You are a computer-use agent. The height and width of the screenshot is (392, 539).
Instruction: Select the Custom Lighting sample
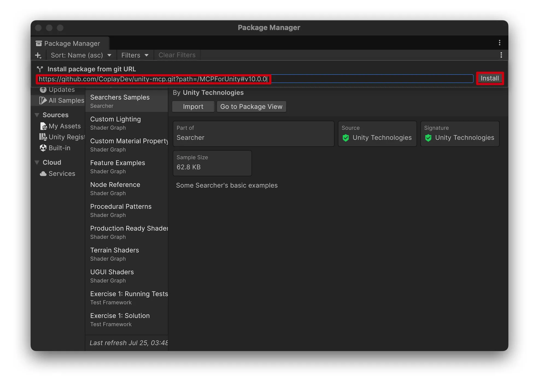127,123
